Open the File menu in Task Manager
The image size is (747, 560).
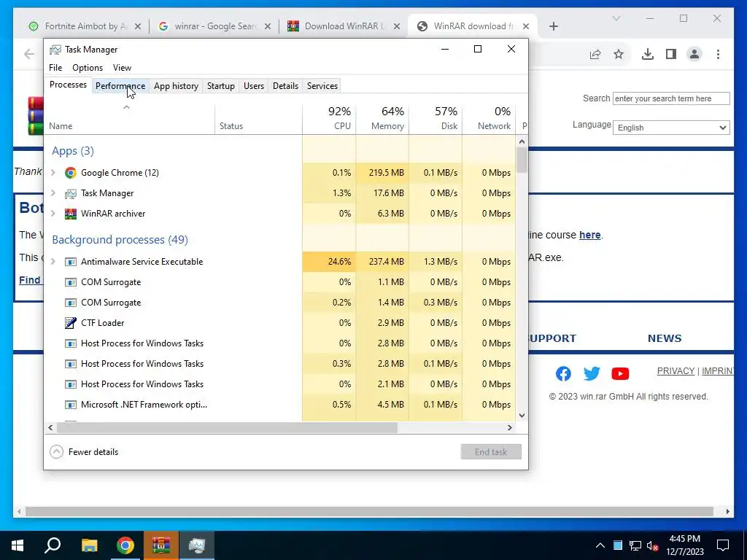(x=55, y=68)
